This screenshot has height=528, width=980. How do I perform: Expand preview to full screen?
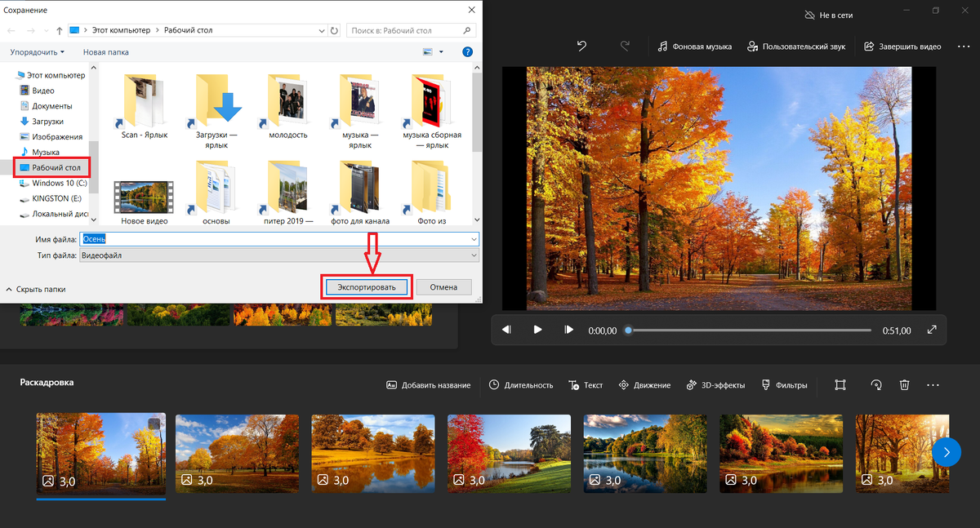932,330
